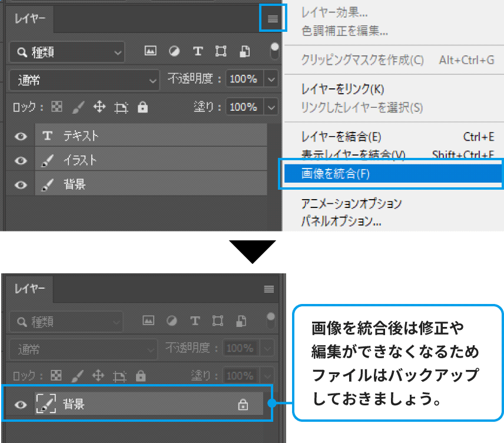
Task: Filter for shape layers
Action: 221,51
